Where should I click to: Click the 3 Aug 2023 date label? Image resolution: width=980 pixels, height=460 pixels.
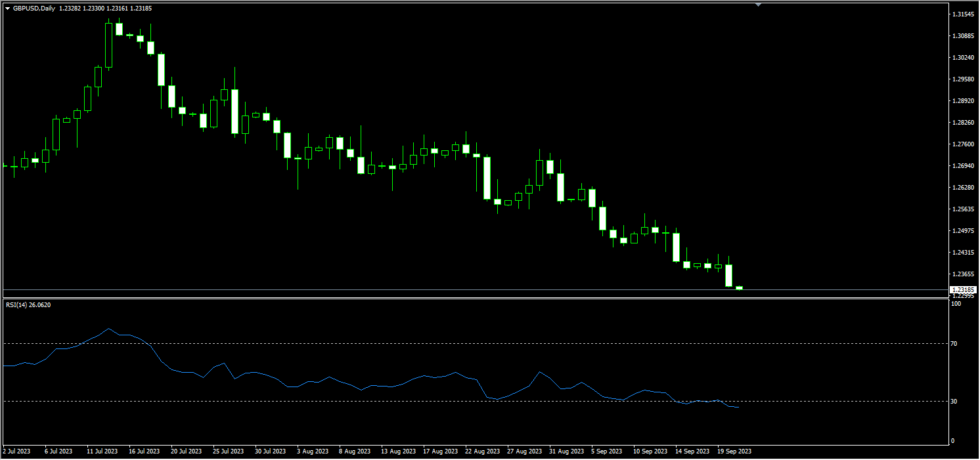313,451
